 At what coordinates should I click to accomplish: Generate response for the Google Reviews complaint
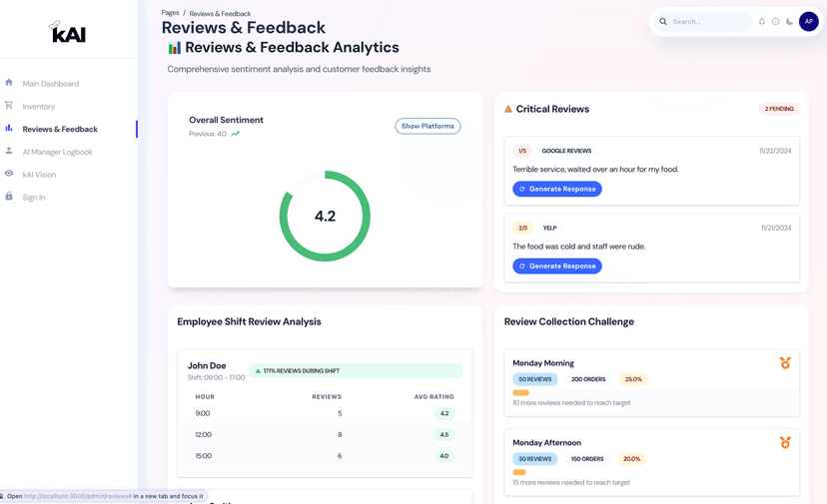tap(557, 189)
